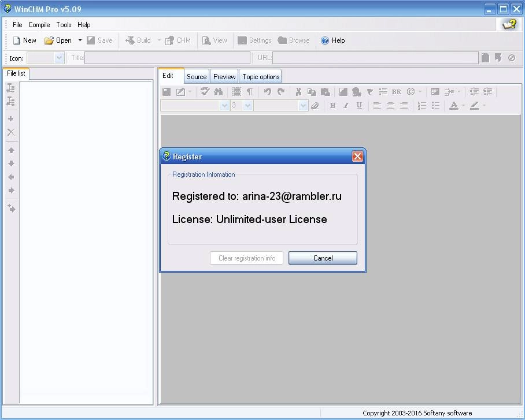525x420 pixels.
Task: Click the insert table icon
Action: click(435, 92)
